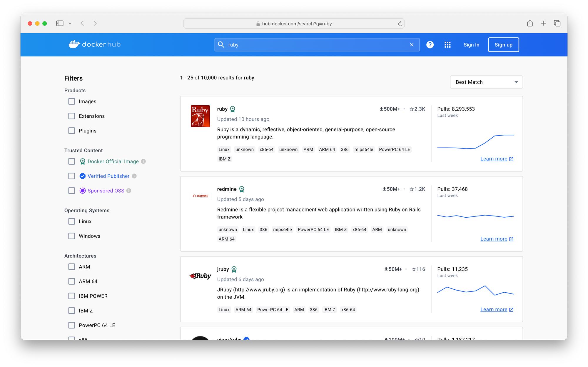Image resolution: width=588 pixels, height=367 pixels.
Task: Click the Docker Official Image verified badge filter
Action: [72, 161]
